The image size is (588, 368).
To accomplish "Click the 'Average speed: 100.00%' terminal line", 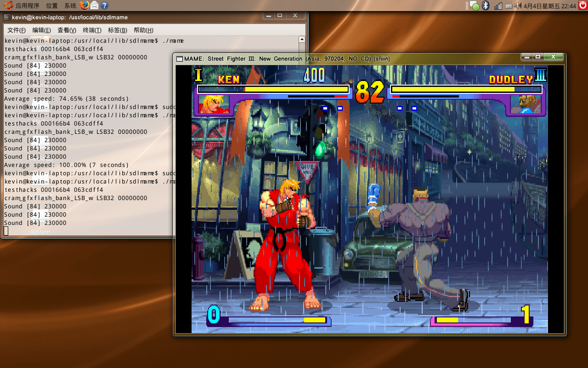I will point(67,165).
